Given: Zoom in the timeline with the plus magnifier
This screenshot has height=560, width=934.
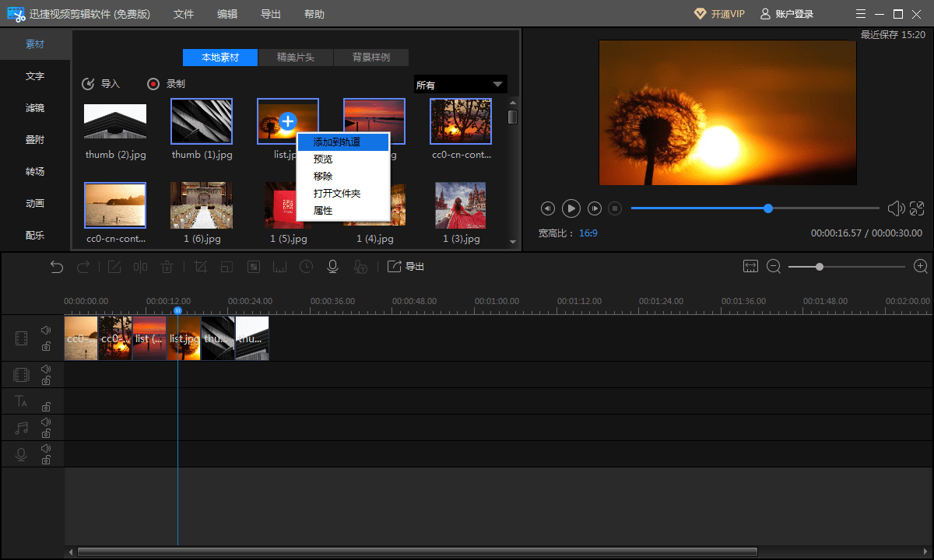Looking at the screenshot, I should [921, 267].
